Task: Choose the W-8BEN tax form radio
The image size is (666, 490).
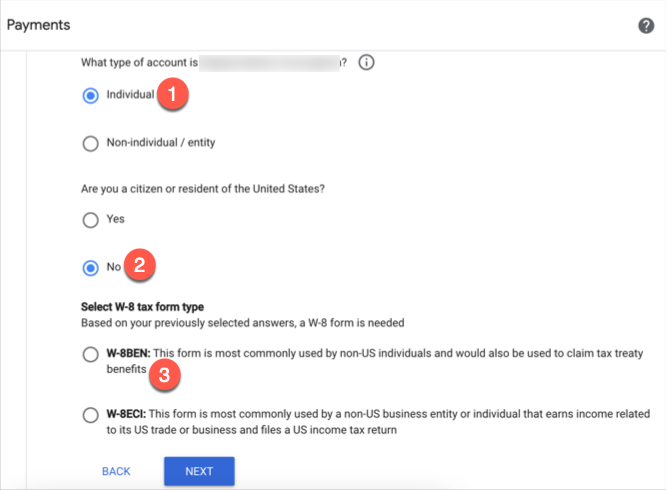Action: [91, 355]
